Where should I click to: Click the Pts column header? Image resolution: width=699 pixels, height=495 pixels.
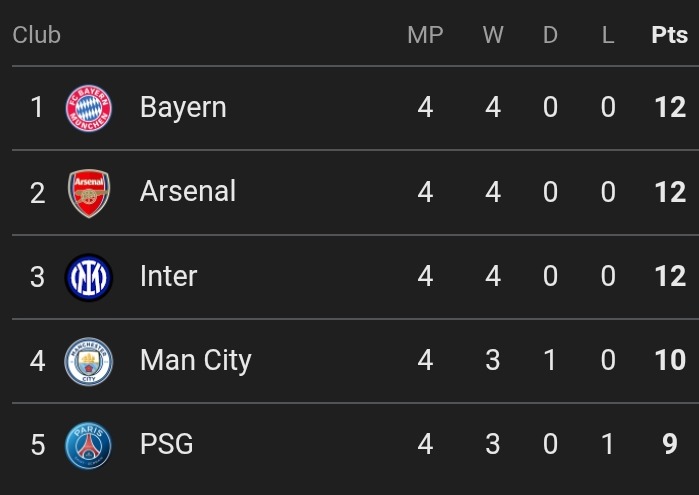click(669, 35)
